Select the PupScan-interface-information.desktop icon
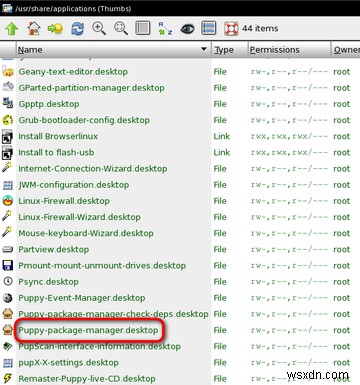Viewport: 360px width, 385px height. click(x=8, y=346)
